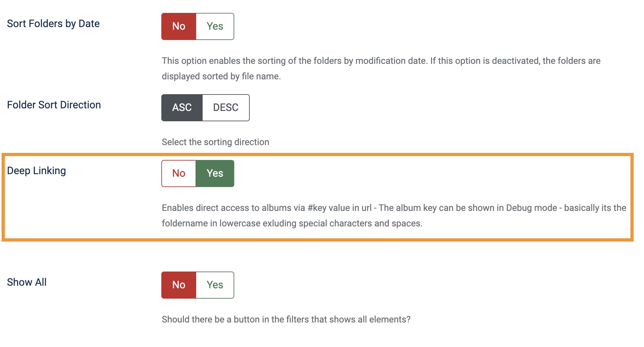Enable Sort Folders by Date with Yes
The height and width of the screenshot is (347, 644).
click(215, 26)
